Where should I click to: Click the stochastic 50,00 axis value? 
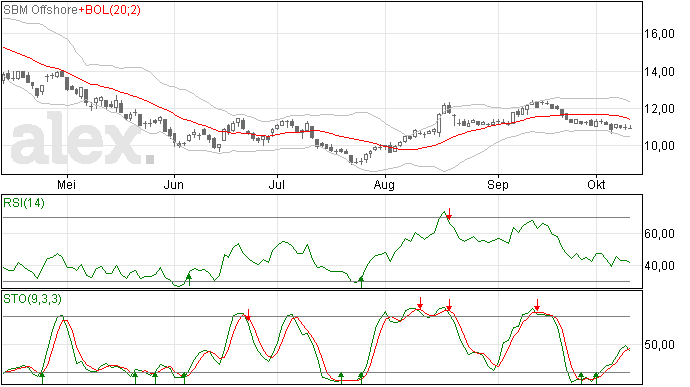[x=659, y=345]
